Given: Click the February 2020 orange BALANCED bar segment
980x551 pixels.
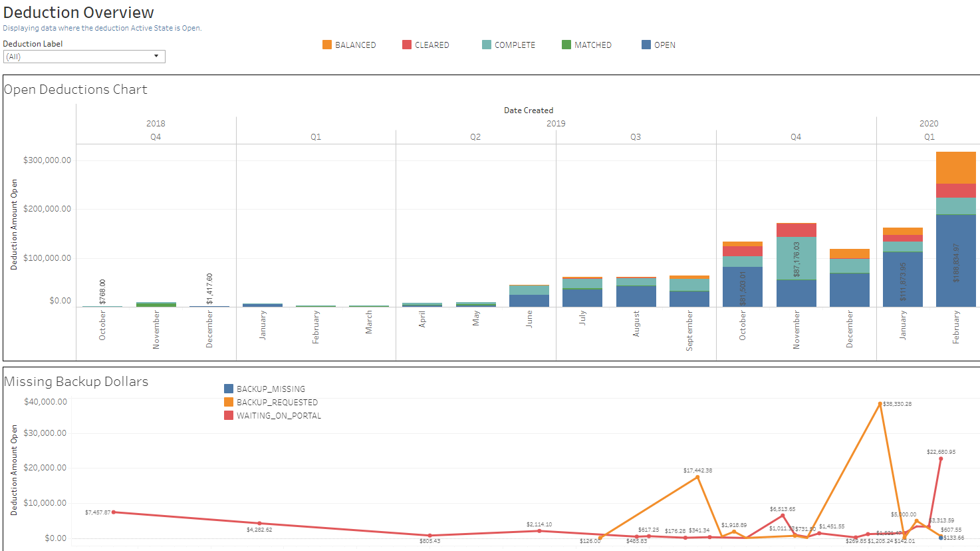Looking at the screenshot, I should (956, 167).
